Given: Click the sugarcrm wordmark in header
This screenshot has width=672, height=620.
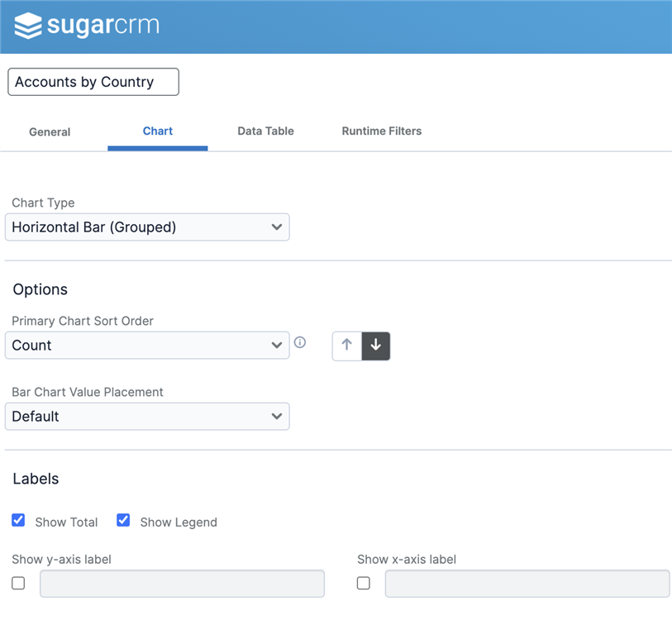Looking at the screenshot, I should (x=102, y=26).
